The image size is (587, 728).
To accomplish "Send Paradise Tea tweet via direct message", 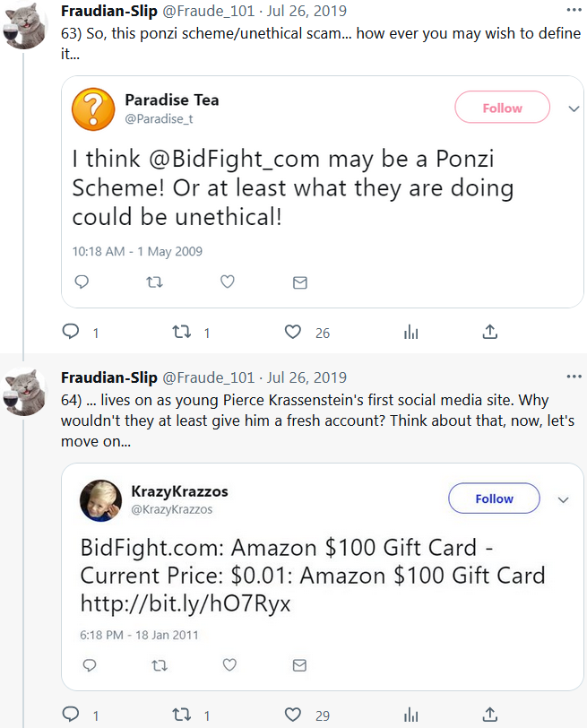I will pos(300,282).
